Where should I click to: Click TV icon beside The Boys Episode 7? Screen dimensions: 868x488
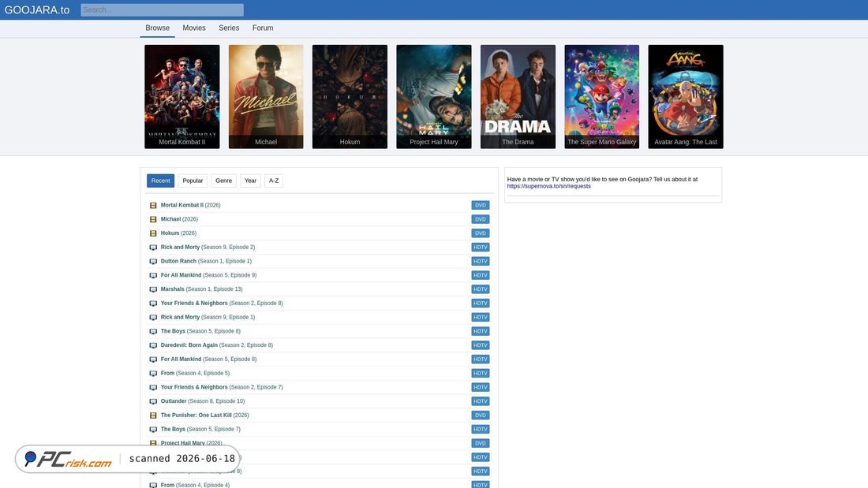click(153, 430)
